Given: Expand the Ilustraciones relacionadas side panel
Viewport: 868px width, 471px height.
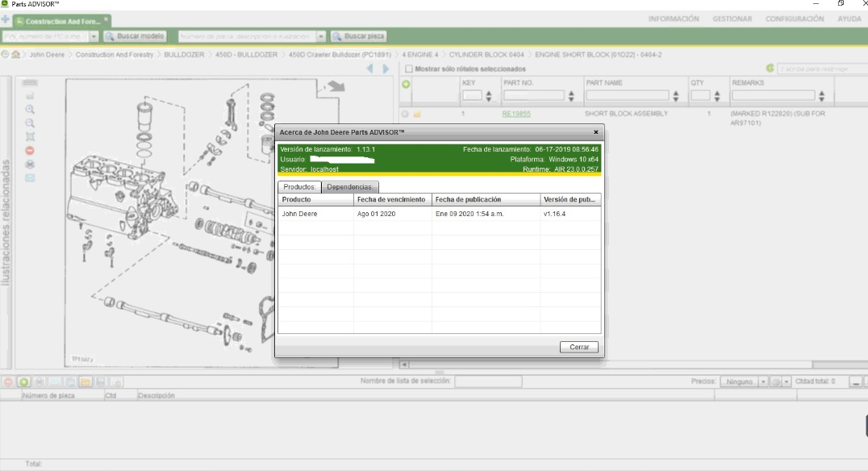Looking at the screenshot, I should click(6, 223).
